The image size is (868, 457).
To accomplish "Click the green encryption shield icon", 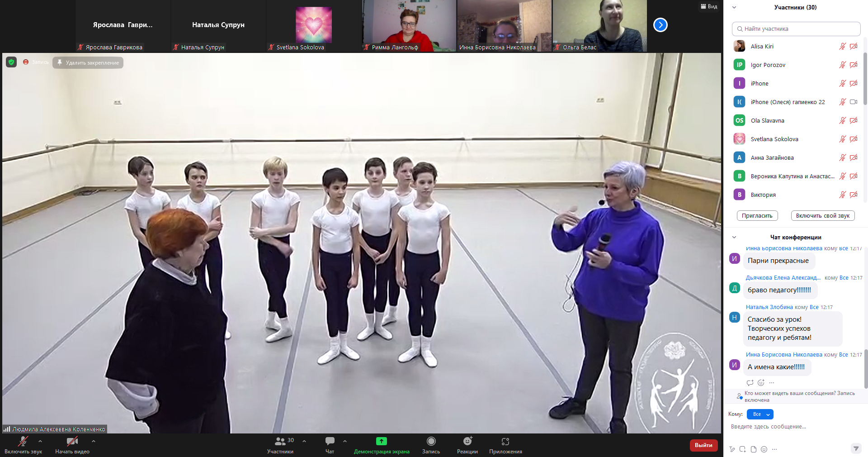I will click(x=11, y=62).
